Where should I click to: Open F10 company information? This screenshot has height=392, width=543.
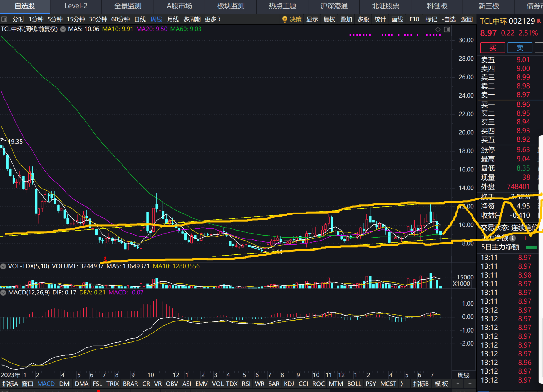pyautogui.click(x=414, y=19)
